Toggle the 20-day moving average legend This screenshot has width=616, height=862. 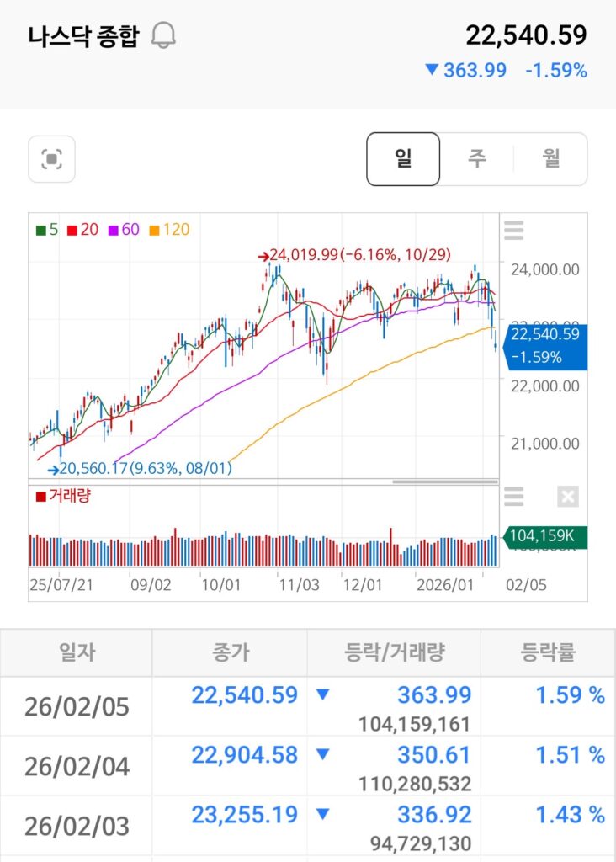(82, 229)
